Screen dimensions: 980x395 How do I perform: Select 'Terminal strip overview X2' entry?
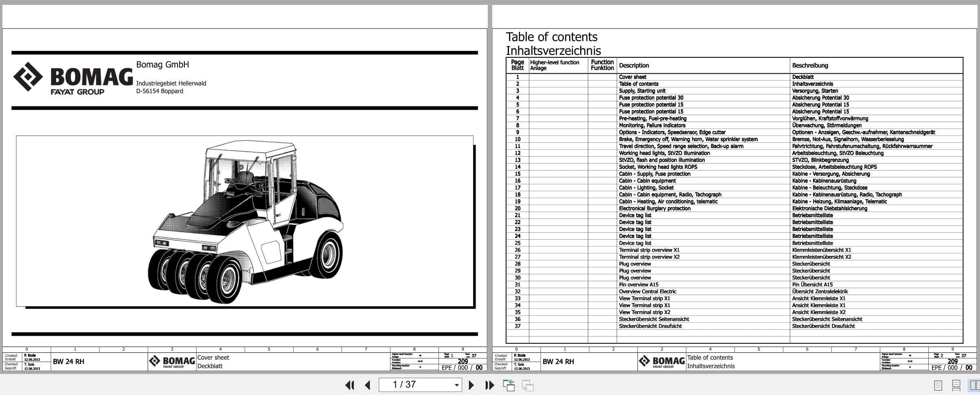click(x=649, y=257)
